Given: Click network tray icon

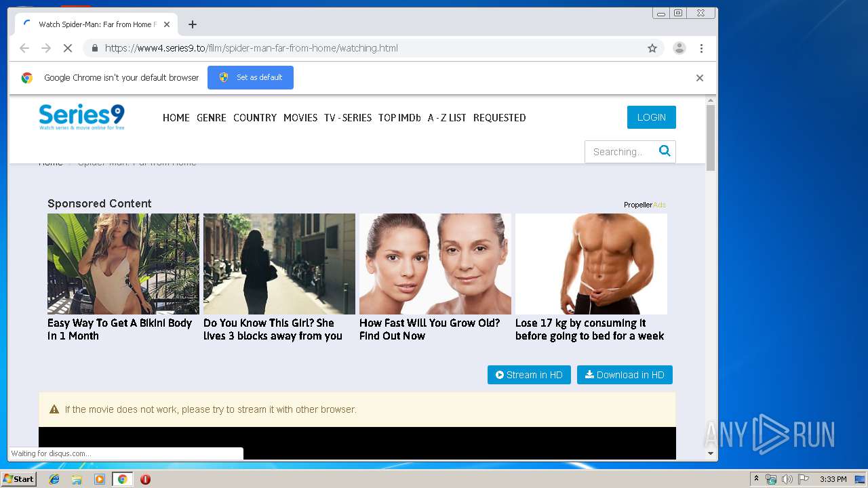Looking at the screenshot, I should tap(771, 479).
